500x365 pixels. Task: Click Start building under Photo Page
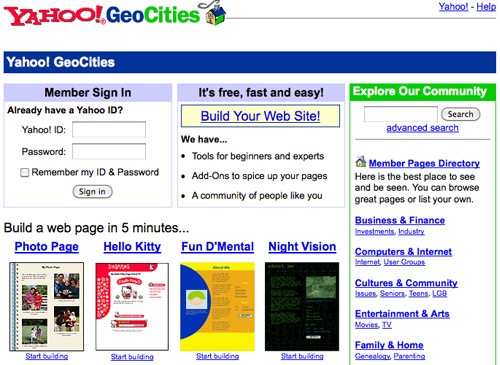[47, 356]
